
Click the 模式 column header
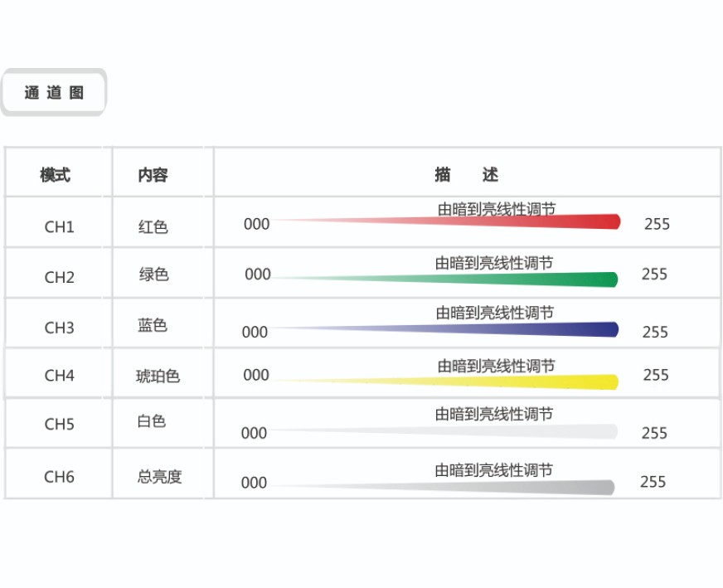[x=56, y=175]
